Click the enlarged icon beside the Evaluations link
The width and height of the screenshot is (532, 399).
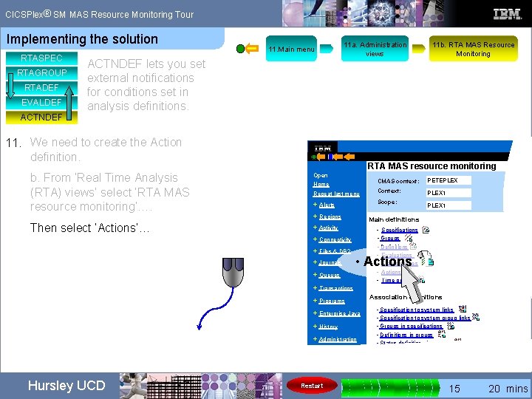(426, 258)
